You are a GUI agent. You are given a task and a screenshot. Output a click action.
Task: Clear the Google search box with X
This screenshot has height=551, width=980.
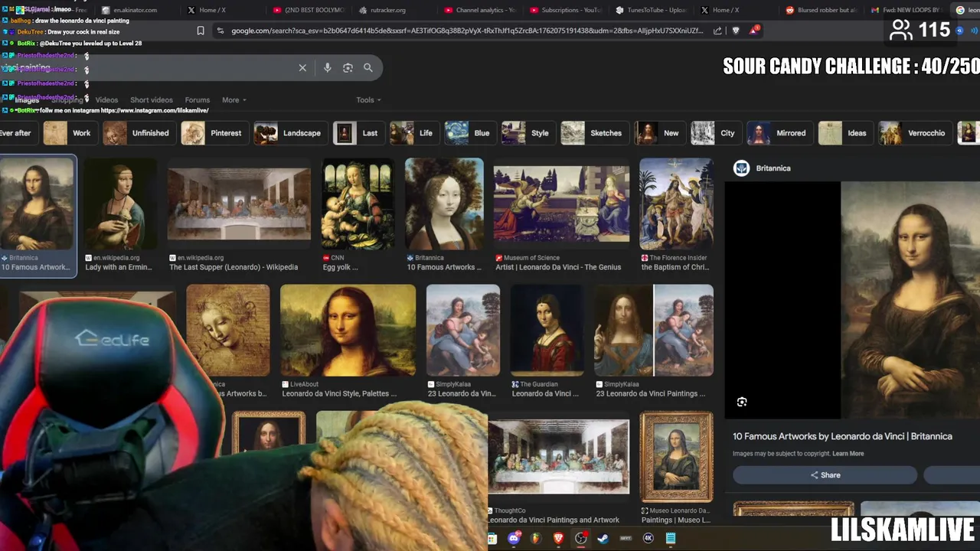[x=302, y=68]
